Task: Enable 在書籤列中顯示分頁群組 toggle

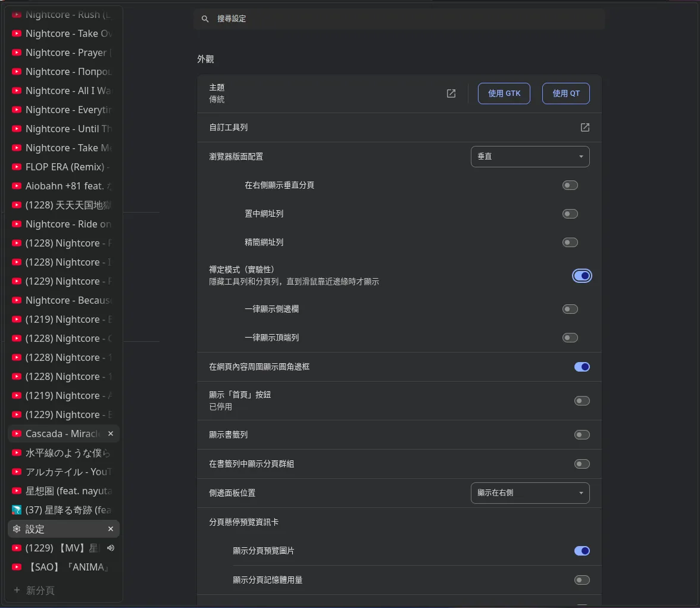Action: click(582, 464)
